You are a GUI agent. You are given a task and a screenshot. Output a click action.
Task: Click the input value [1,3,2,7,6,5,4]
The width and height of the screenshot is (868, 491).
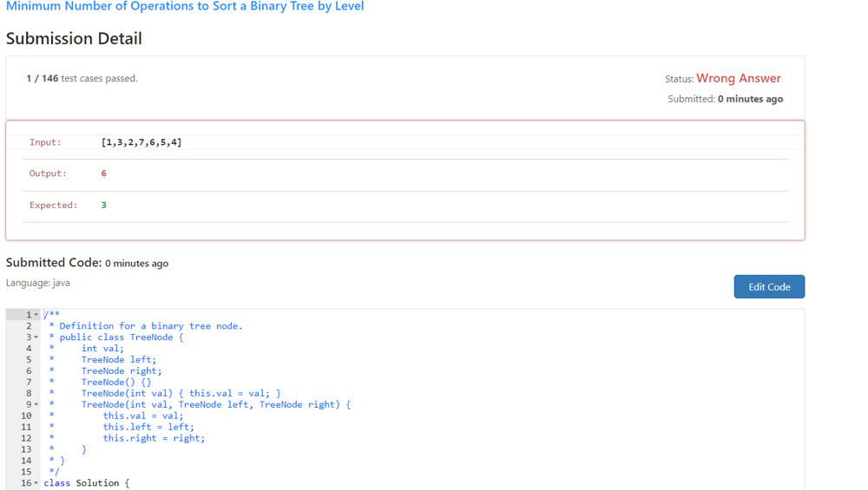click(x=141, y=142)
